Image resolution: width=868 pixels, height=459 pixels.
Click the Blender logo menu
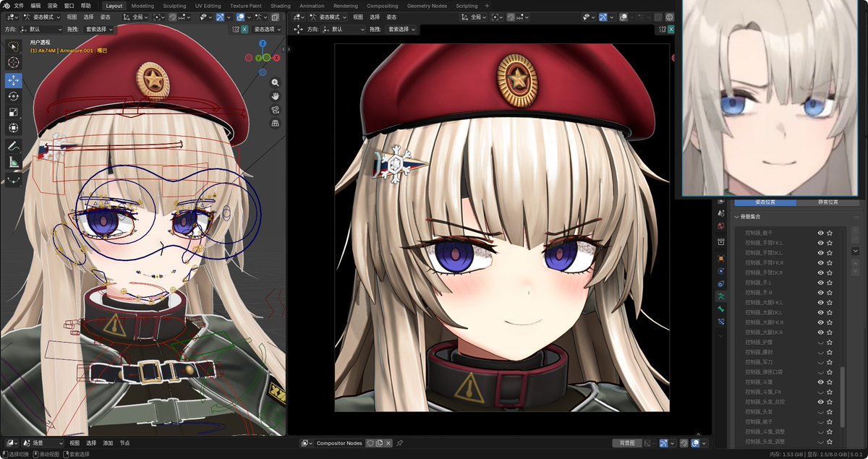click(6, 5)
